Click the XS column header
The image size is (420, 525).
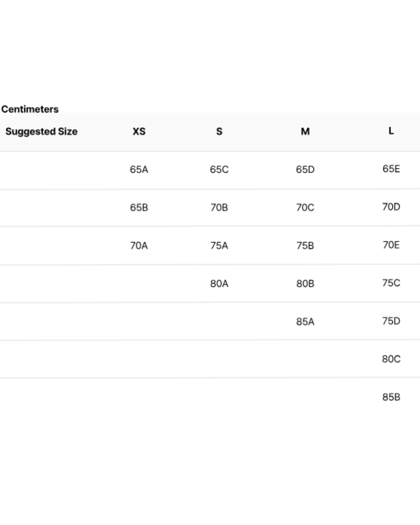coord(139,131)
